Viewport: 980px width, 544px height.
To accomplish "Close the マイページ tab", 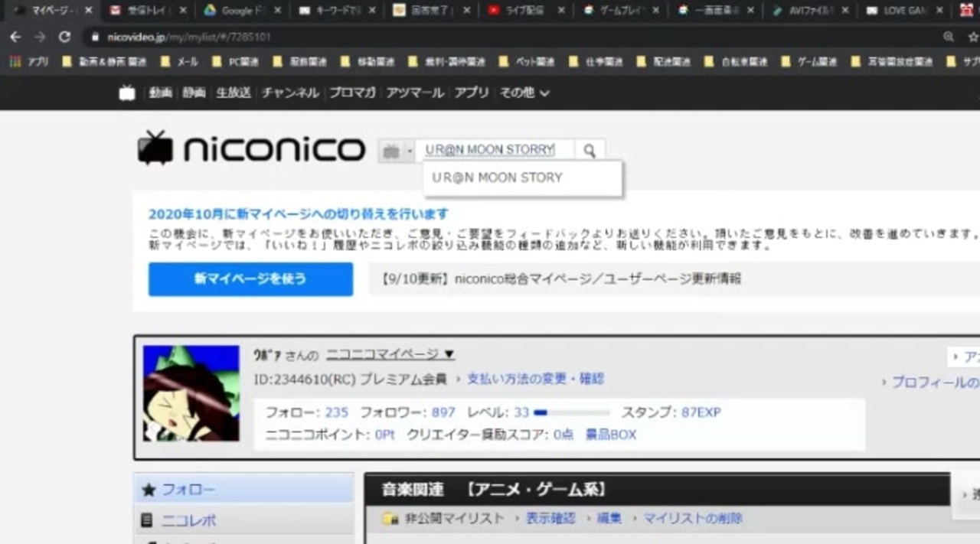I will [88, 11].
